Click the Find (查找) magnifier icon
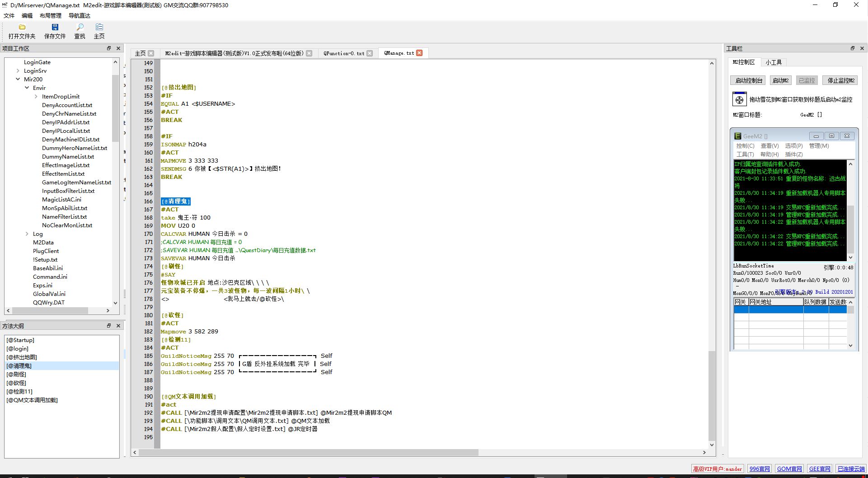The width and height of the screenshot is (868, 478). [x=80, y=27]
